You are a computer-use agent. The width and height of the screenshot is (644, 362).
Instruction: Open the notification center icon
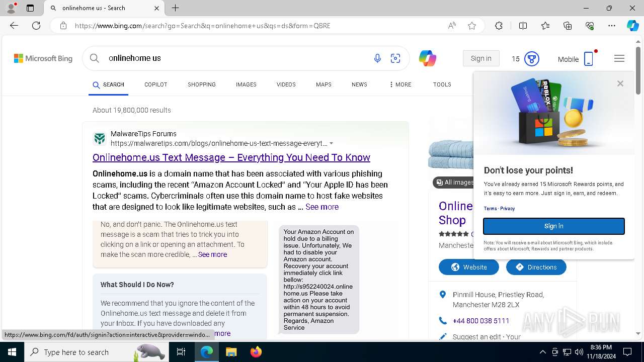(627, 352)
